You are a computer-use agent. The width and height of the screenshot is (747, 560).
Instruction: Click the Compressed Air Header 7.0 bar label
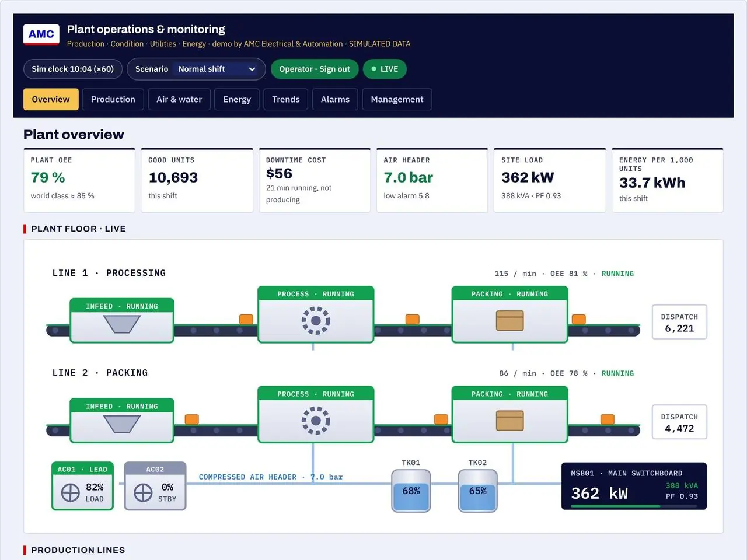(x=271, y=477)
